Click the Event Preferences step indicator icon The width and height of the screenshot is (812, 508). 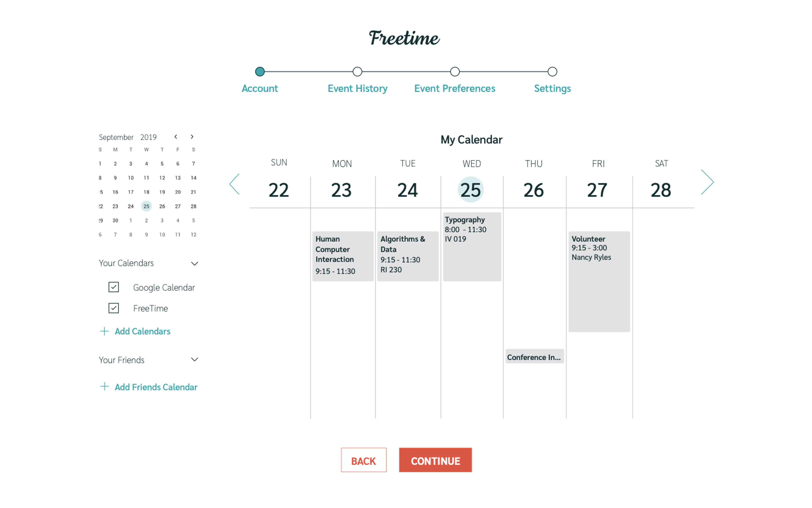coord(455,71)
